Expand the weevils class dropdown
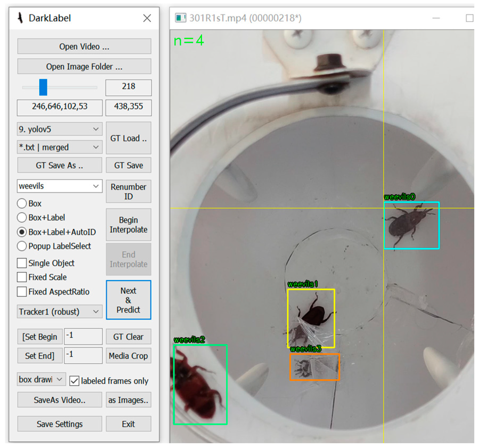 tap(59, 186)
